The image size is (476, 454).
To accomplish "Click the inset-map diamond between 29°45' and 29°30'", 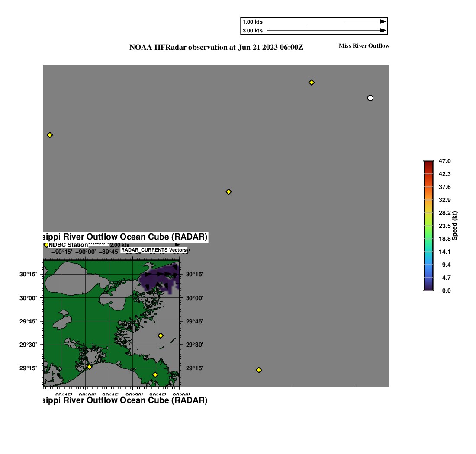I will pos(161,336).
